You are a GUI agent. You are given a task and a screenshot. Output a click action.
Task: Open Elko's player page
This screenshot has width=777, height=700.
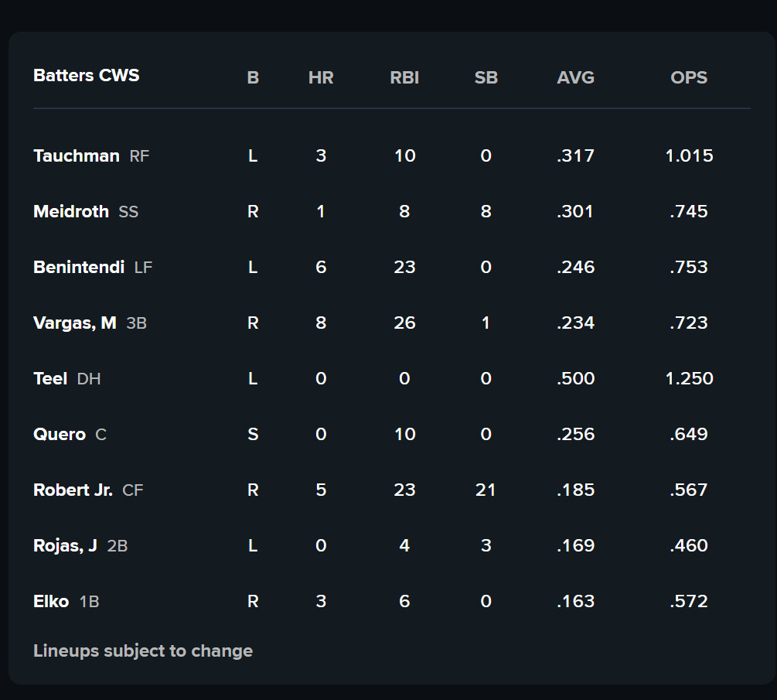click(x=51, y=601)
